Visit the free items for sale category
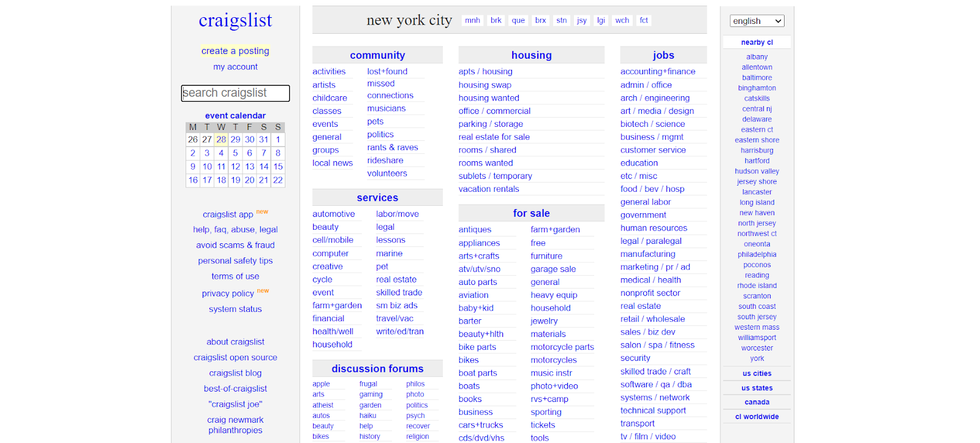980x443 pixels. pos(538,243)
